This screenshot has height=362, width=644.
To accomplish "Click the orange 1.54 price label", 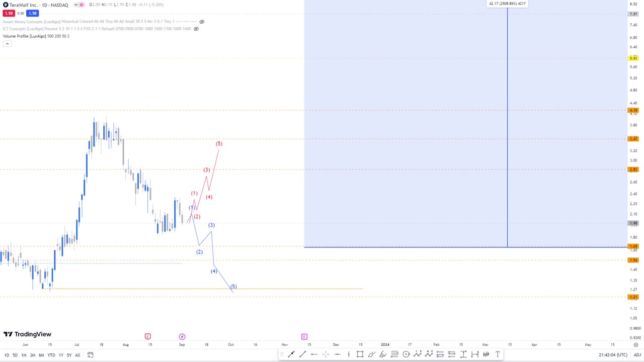I will coord(634,260).
